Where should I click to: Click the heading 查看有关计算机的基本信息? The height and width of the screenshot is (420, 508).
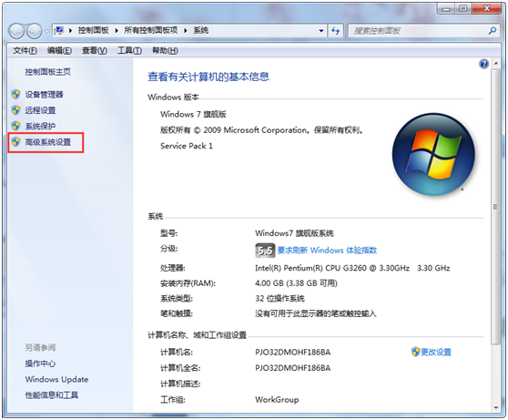[208, 77]
